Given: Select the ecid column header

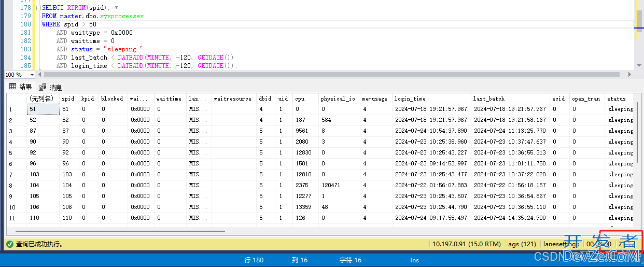Looking at the screenshot, I should (559, 99).
